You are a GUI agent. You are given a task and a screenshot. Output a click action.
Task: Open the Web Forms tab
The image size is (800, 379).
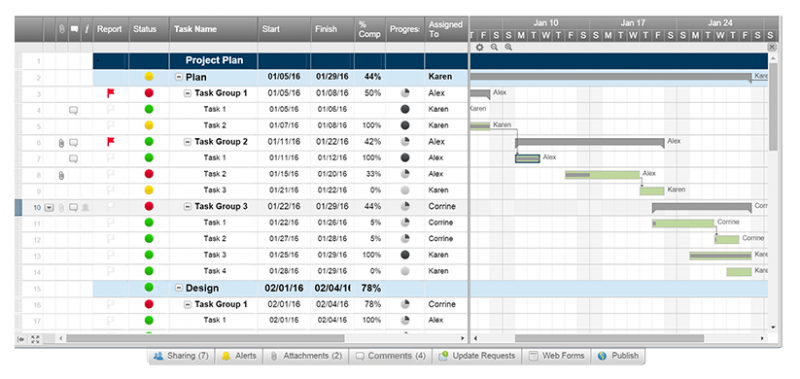click(x=556, y=356)
